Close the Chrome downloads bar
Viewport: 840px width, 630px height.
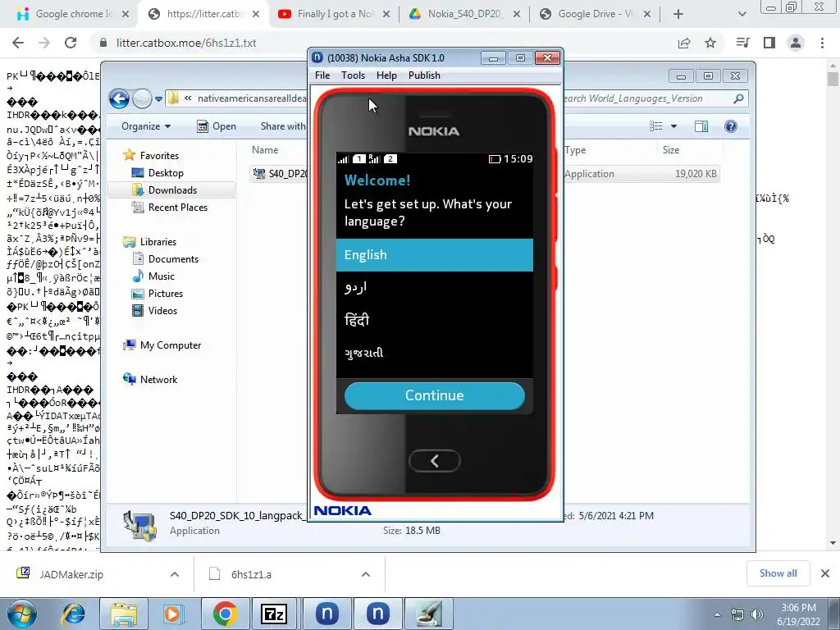tap(825, 573)
